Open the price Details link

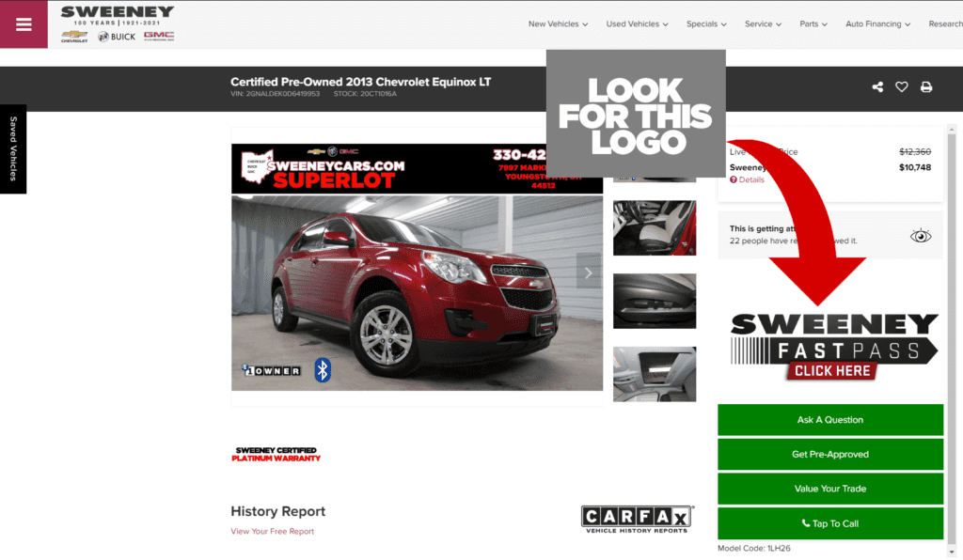point(751,179)
